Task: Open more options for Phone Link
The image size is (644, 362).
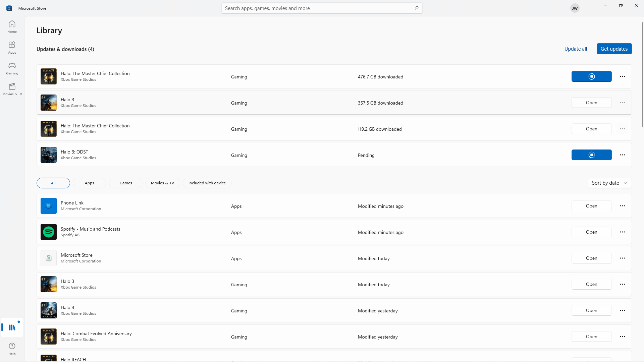Action: pos(623,206)
